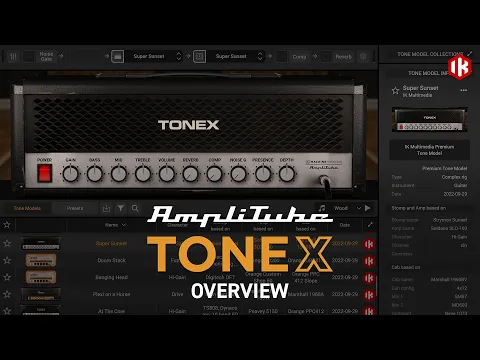Play the demo loop with play button
The width and height of the screenshot is (480, 360).
coord(368,208)
